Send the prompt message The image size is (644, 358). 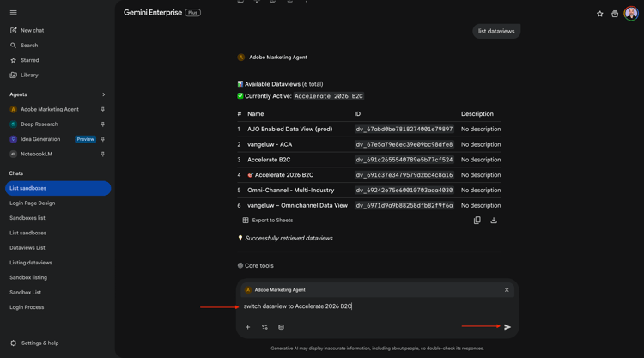pyautogui.click(x=507, y=327)
